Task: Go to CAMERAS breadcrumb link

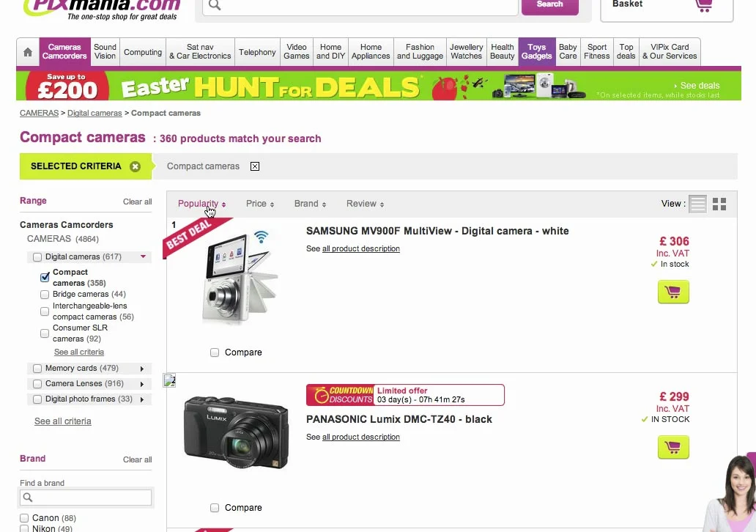Action: click(x=39, y=113)
